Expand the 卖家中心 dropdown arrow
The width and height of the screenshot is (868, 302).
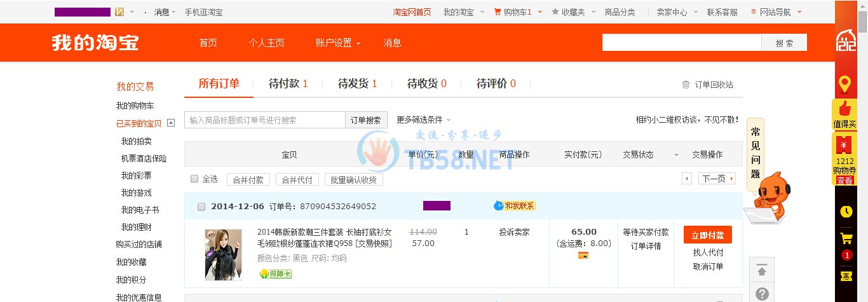coord(695,12)
